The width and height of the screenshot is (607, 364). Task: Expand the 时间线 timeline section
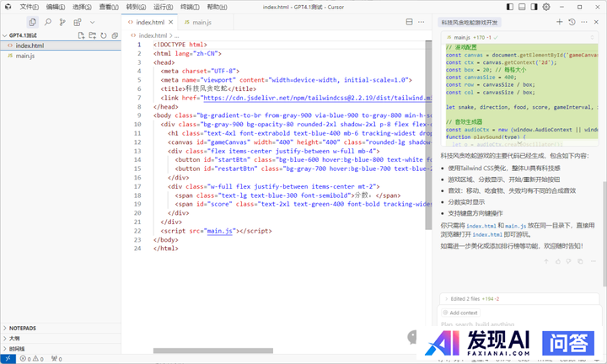click(x=61, y=349)
